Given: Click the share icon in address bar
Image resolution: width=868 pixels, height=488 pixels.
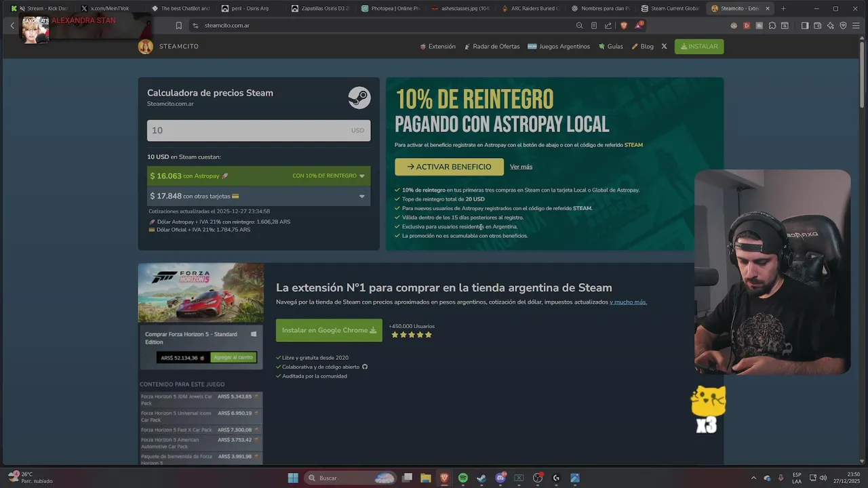Looking at the screenshot, I should pyautogui.click(x=608, y=26).
